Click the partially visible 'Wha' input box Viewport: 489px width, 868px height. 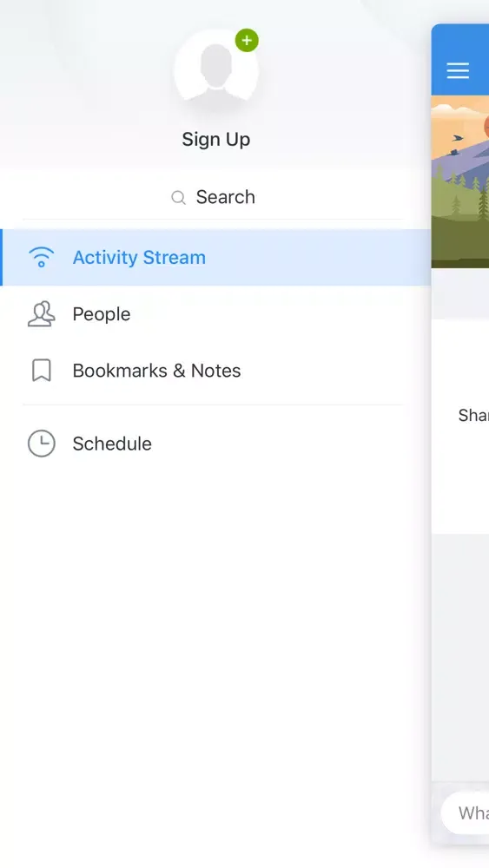coord(466,812)
